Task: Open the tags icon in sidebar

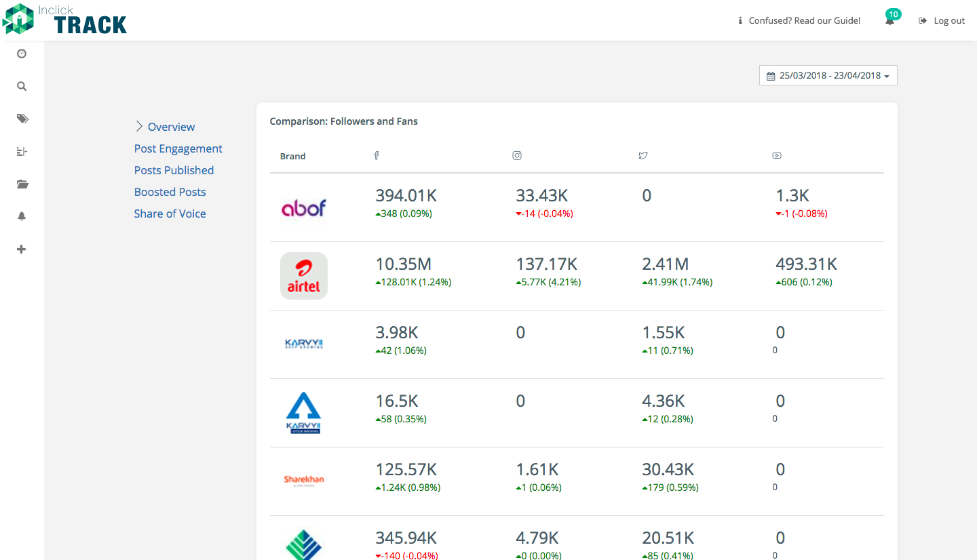Action: pyautogui.click(x=22, y=119)
